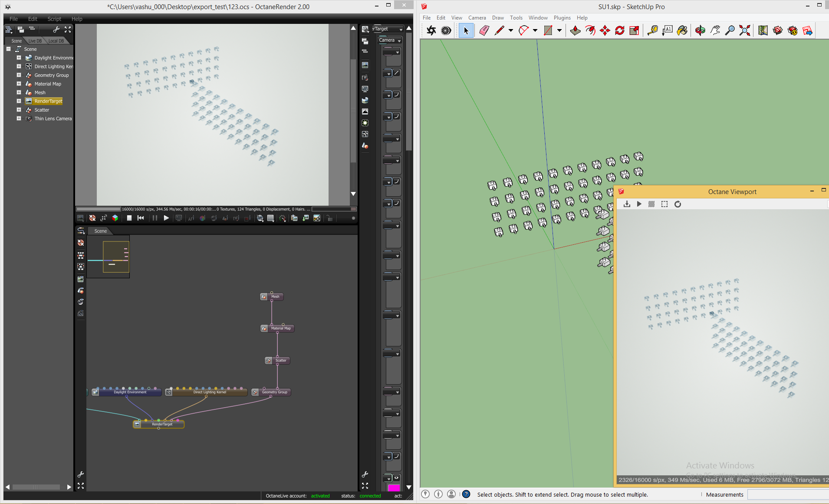Open the SketchUp Plugins menu

[x=562, y=18]
